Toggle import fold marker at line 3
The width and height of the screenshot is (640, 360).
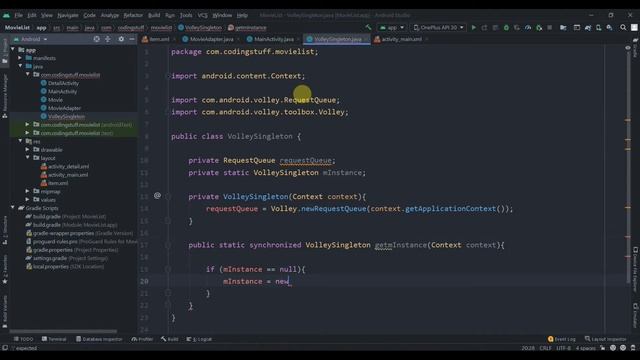(x=167, y=76)
